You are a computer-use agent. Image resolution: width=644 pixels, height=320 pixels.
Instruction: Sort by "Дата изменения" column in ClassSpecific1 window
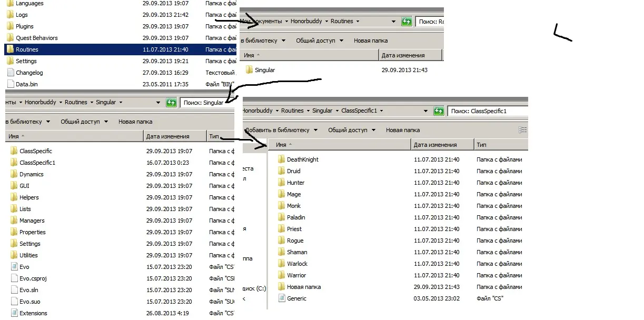(435, 145)
